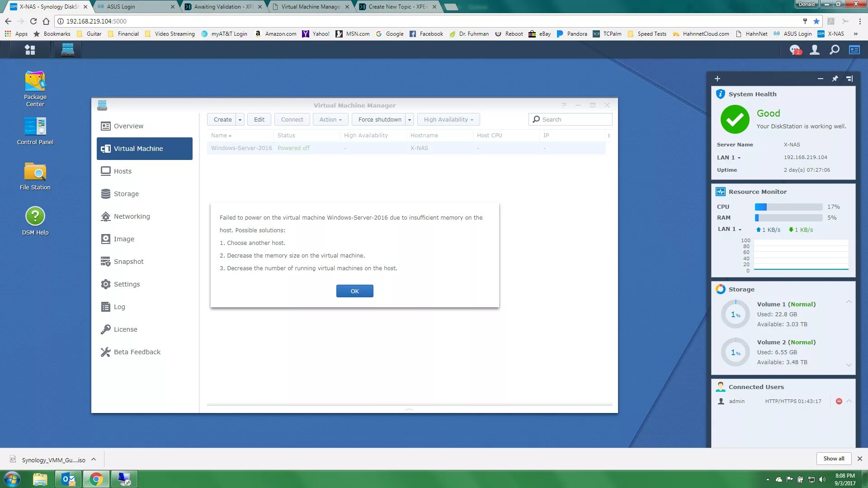Pin the widget panel with pushpin
The width and height of the screenshot is (868, 488).
click(x=835, y=79)
